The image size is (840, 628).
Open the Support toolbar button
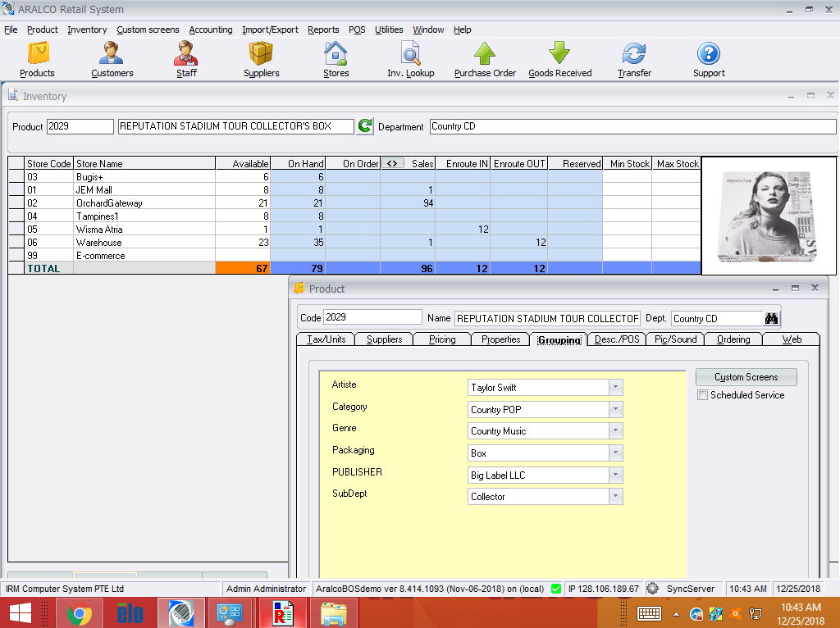(x=708, y=57)
